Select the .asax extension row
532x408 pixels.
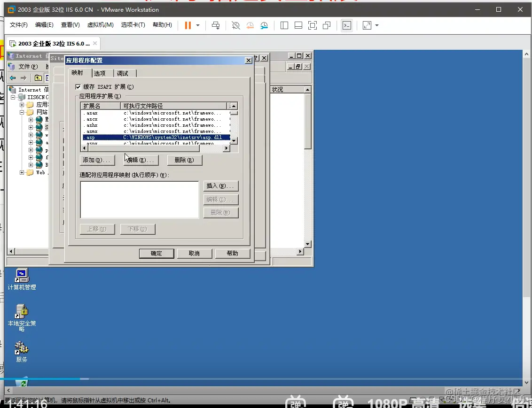(x=156, y=113)
